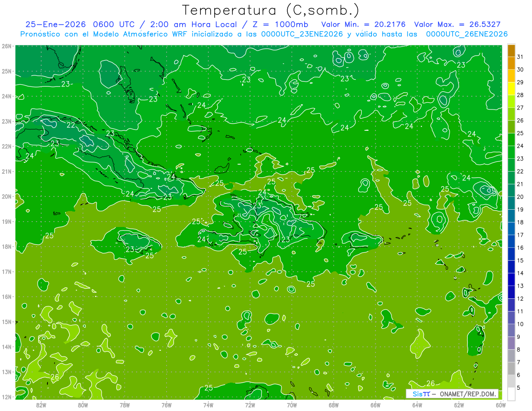This screenshot has width=532, height=411.
Task: Click the latitude axis label 26N
Action: [x=6, y=46]
